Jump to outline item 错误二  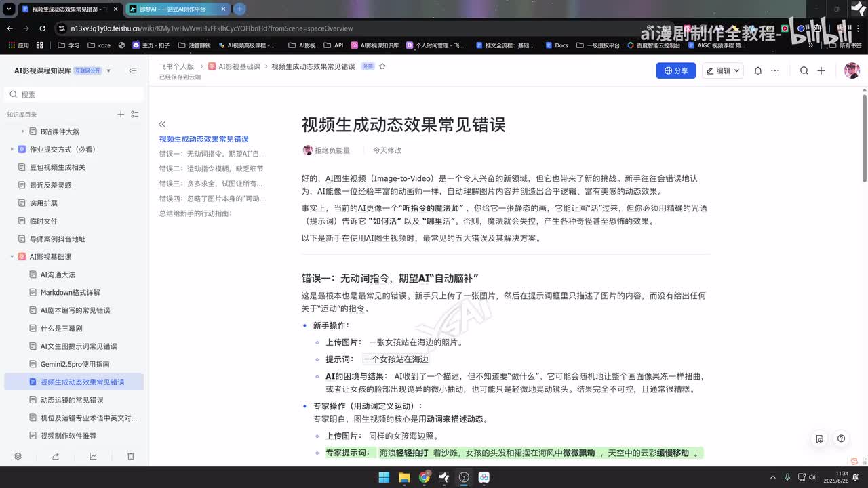pos(211,169)
